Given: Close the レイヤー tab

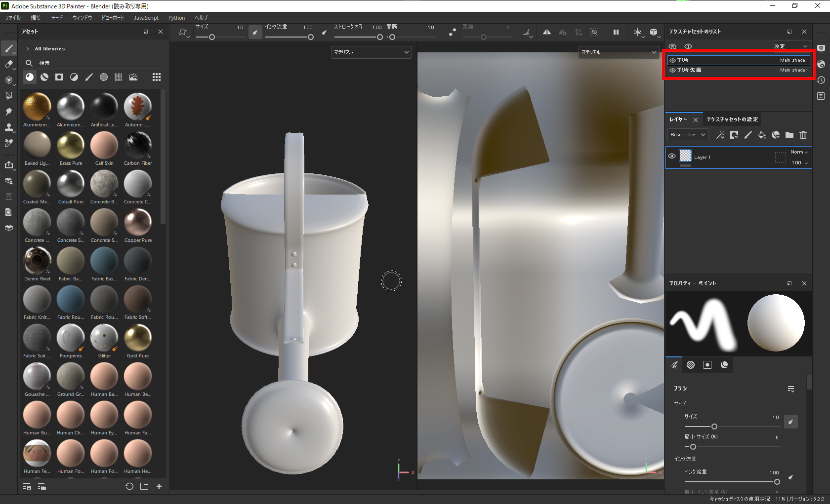Looking at the screenshot, I should click(x=696, y=120).
